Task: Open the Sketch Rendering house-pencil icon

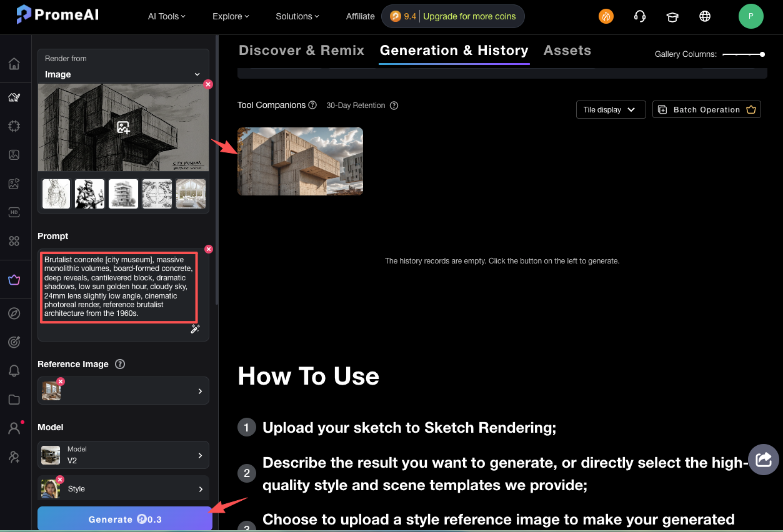Action: click(x=14, y=97)
